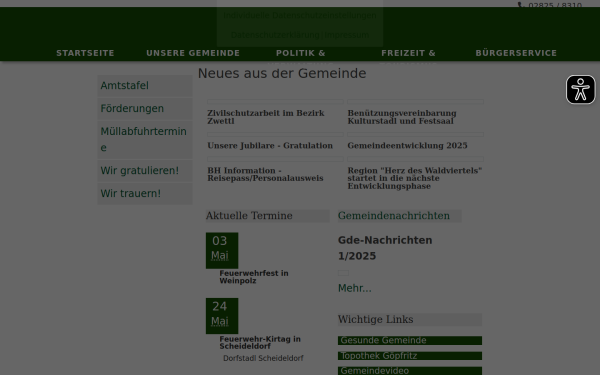Open the Unsere Gemeinde menu
The image size is (600, 375).
[x=193, y=53]
